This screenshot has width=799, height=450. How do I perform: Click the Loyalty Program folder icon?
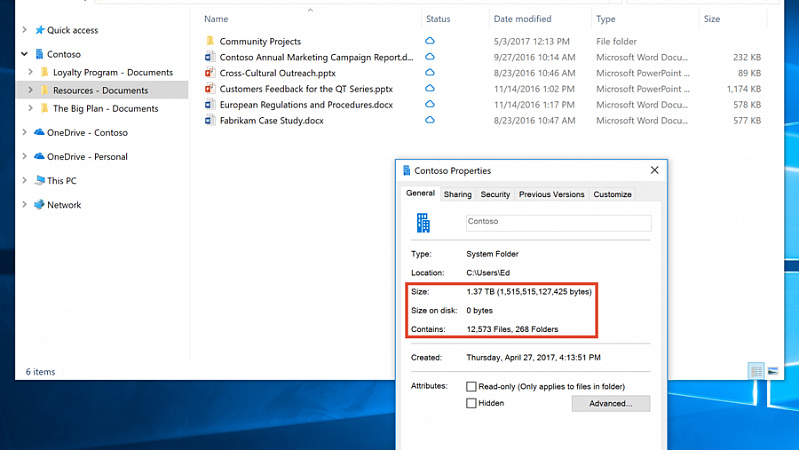pos(45,72)
